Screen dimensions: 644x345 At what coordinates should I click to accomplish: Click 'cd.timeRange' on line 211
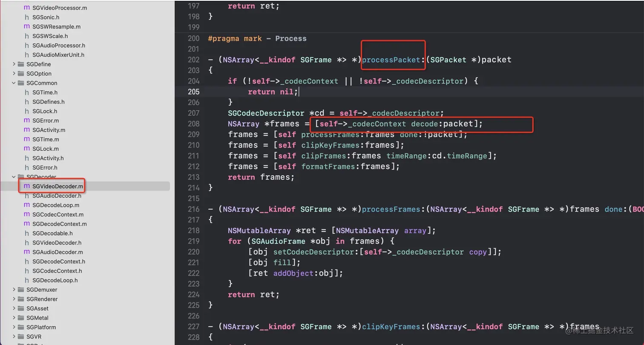coord(460,156)
